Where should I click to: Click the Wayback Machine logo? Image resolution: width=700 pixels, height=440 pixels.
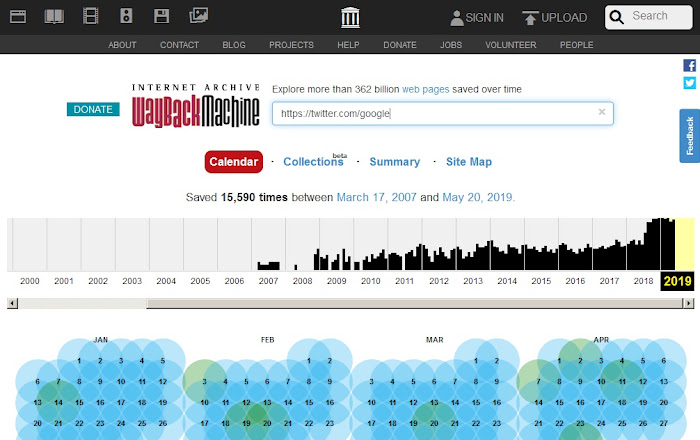coord(196,106)
